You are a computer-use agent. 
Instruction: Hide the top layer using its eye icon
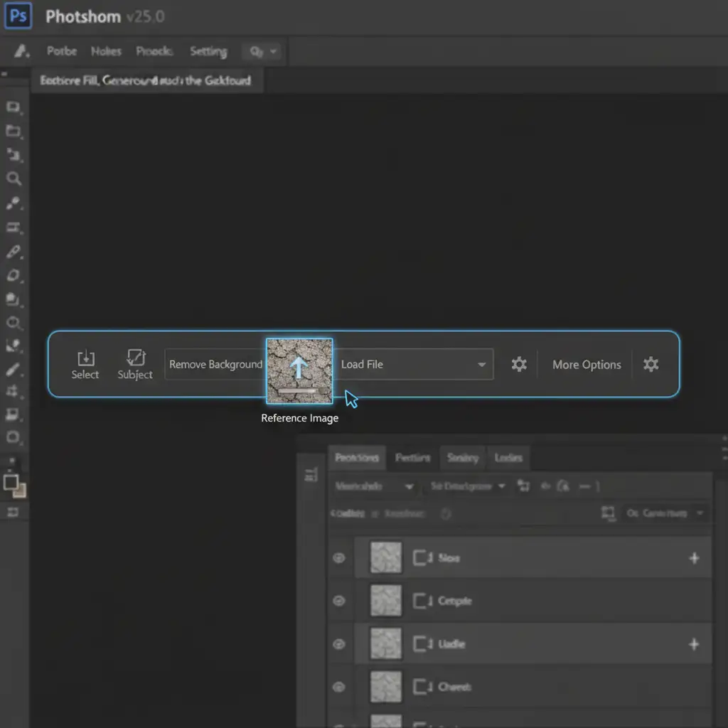(x=339, y=558)
